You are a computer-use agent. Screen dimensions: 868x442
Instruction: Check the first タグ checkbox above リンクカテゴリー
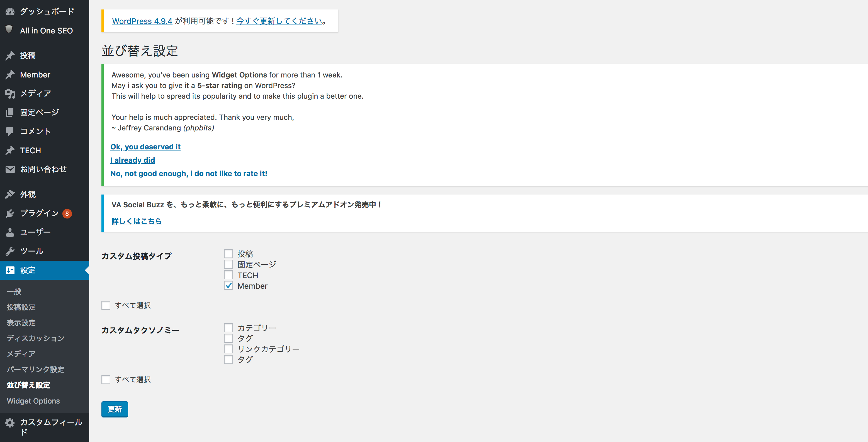coord(228,338)
